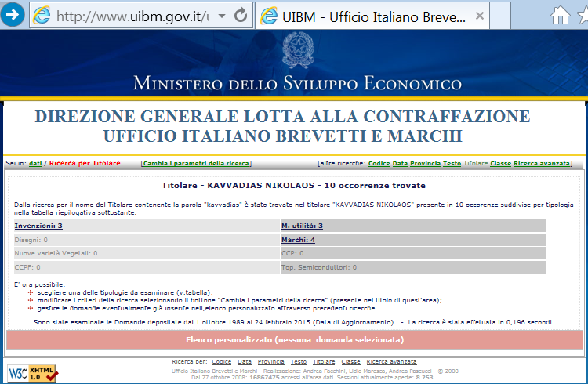Open Data search in altre ricerche
Viewport: 588px width, 384px height.
pyautogui.click(x=400, y=164)
